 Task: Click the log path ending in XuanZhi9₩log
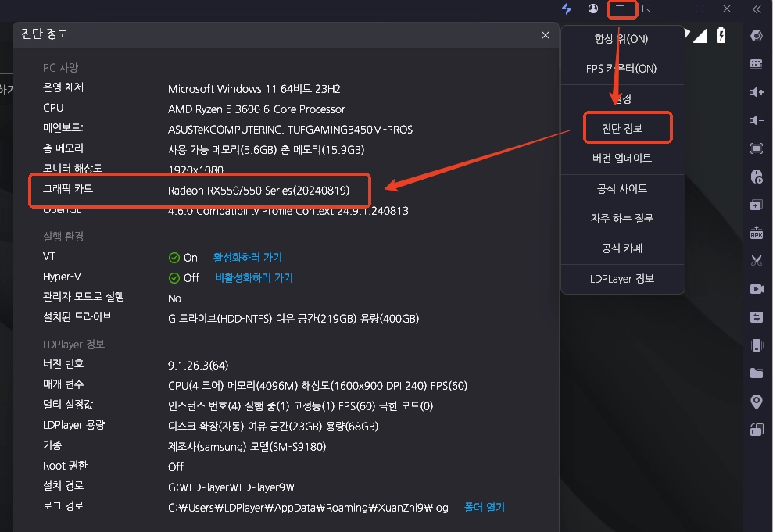(x=308, y=508)
